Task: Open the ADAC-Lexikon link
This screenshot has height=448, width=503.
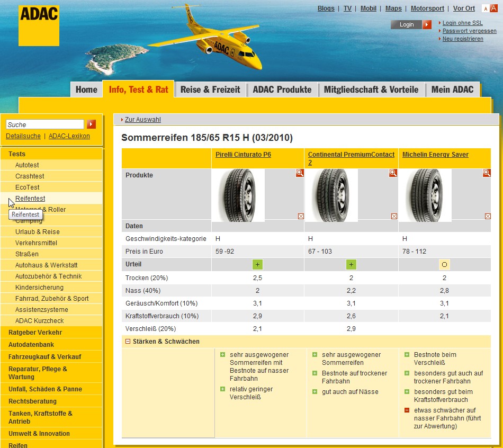Action: tap(69, 136)
